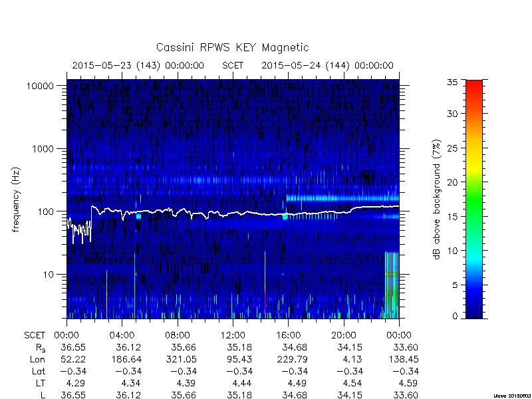532x399 pixels.
Task: Click the Rs row value 33.60
Action: (x=406, y=347)
